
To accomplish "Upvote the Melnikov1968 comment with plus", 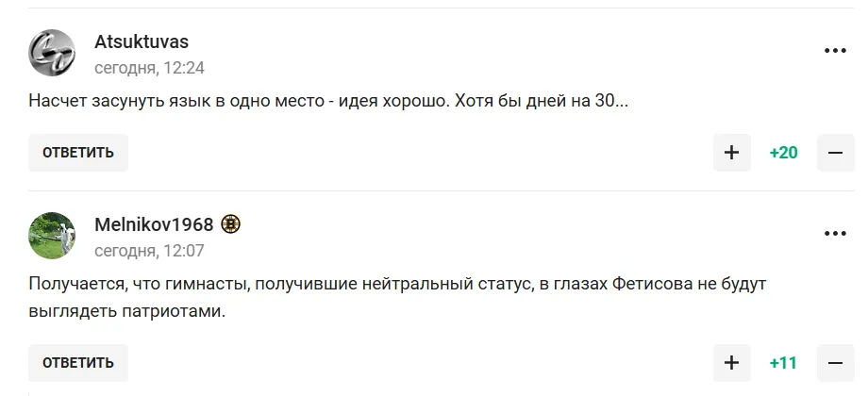I will pos(731,363).
